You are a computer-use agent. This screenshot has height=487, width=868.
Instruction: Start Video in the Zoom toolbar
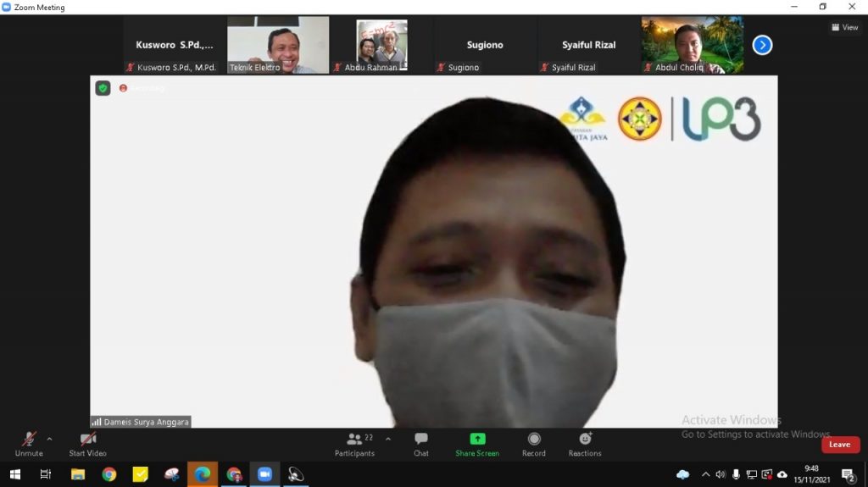(87, 445)
